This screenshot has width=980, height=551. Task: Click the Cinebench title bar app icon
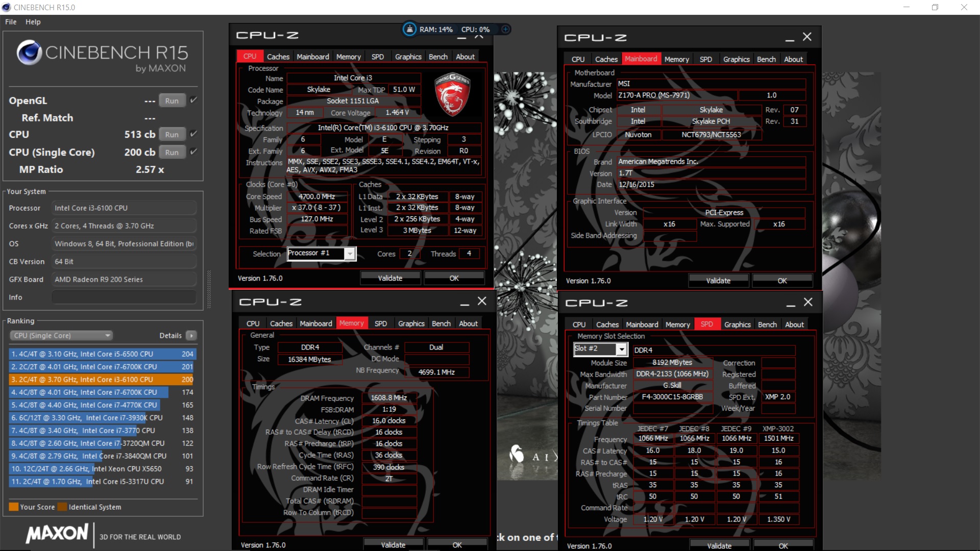(x=6, y=7)
